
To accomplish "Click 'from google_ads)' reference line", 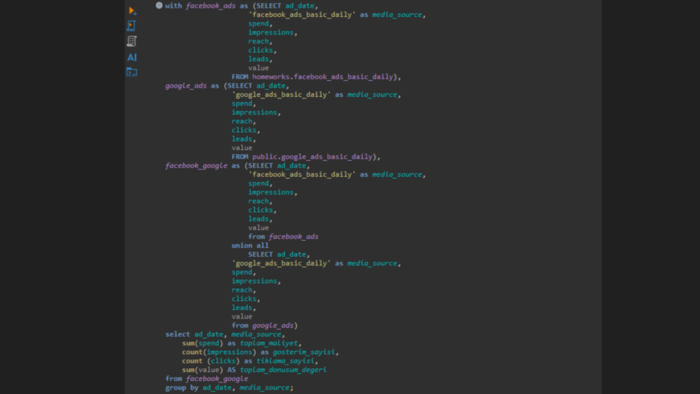I will (x=264, y=325).
